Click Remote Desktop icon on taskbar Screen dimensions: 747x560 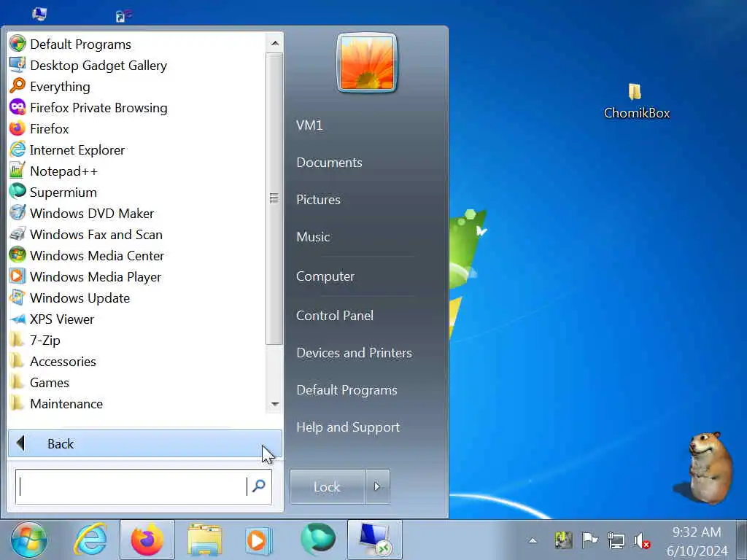tap(375, 540)
